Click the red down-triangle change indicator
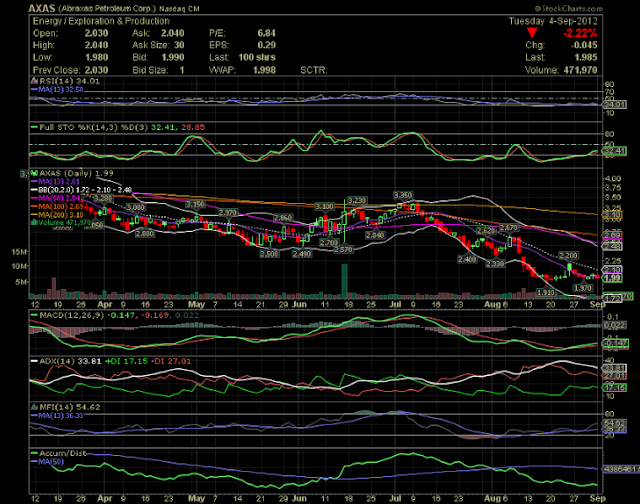640x504 pixels. 532,33
